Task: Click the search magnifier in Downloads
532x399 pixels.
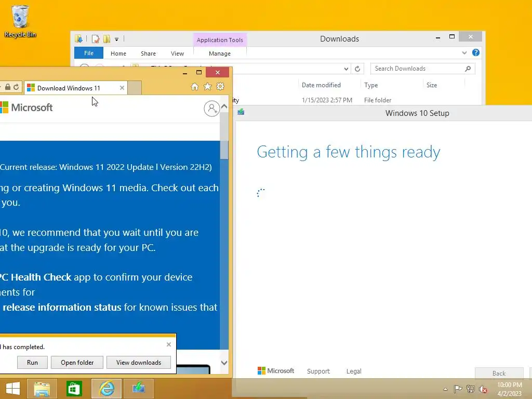Action: pyautogui.click(x=468, y=69)
